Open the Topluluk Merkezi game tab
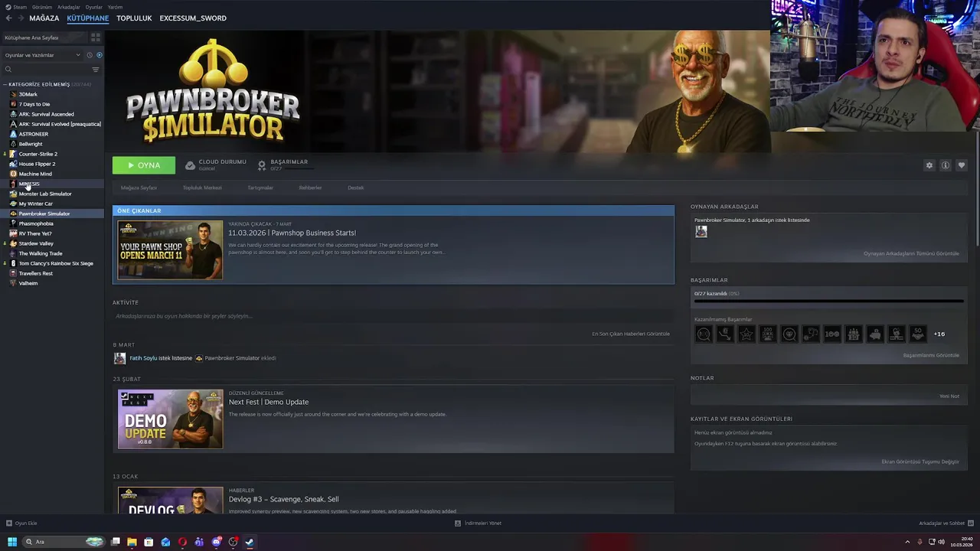 click(x=202, y=187)
